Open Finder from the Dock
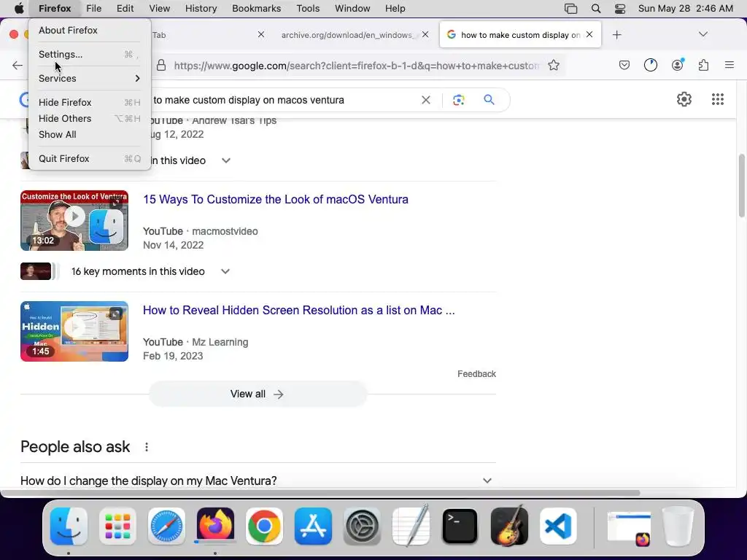Image resolution: width=747 pixels, height=560 pixels. pyautogui.click(x=69, y=526)
